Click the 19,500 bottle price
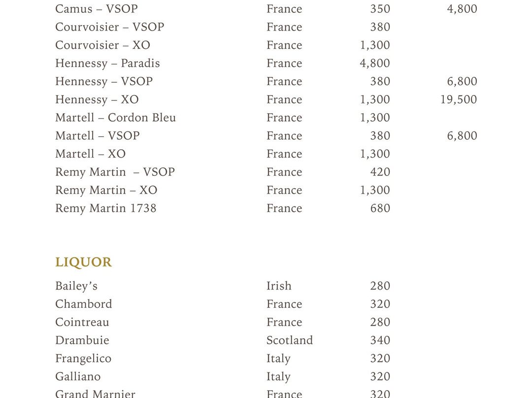The height and width of the screenshot is (398, 532). point(459,100)
